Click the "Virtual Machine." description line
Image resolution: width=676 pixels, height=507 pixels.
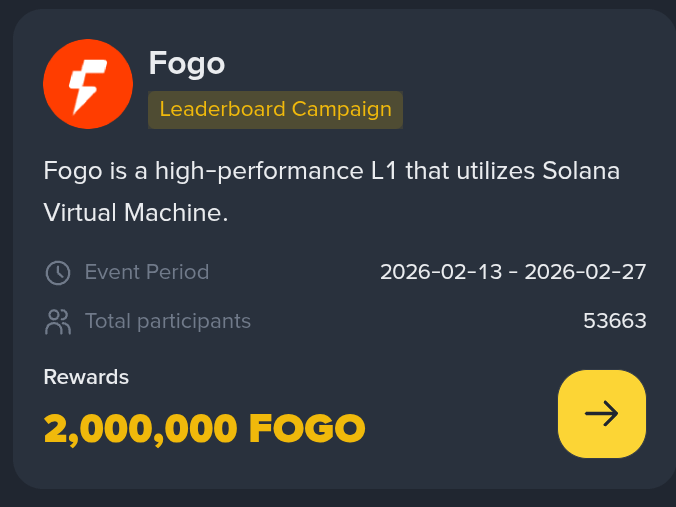coord(136,212)
